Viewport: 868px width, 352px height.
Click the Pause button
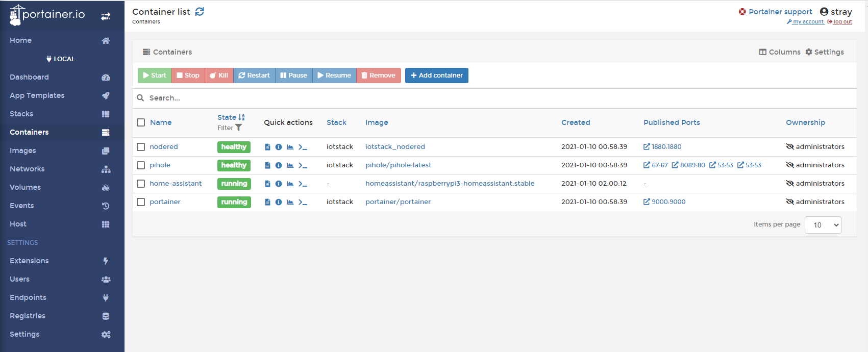pyautogui.click(x=294, y=76)
